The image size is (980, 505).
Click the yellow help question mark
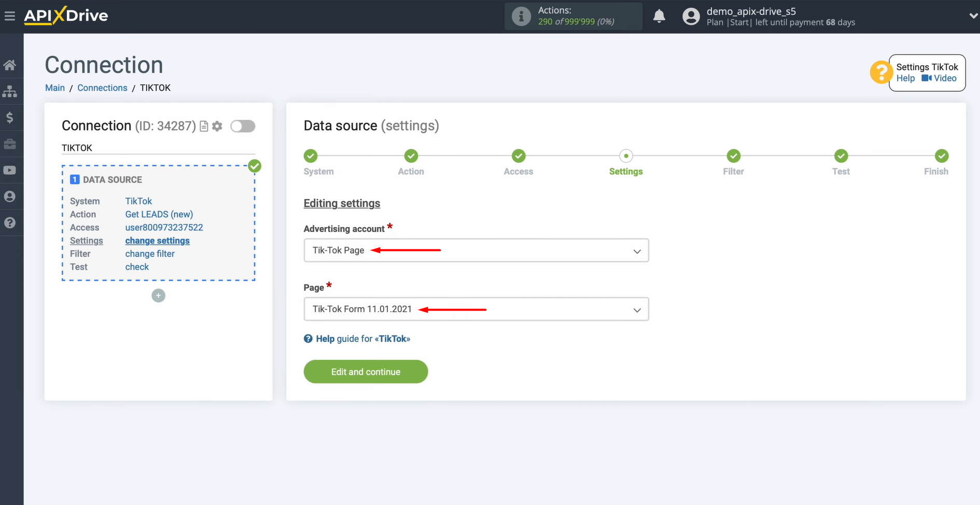click(880, 72)
